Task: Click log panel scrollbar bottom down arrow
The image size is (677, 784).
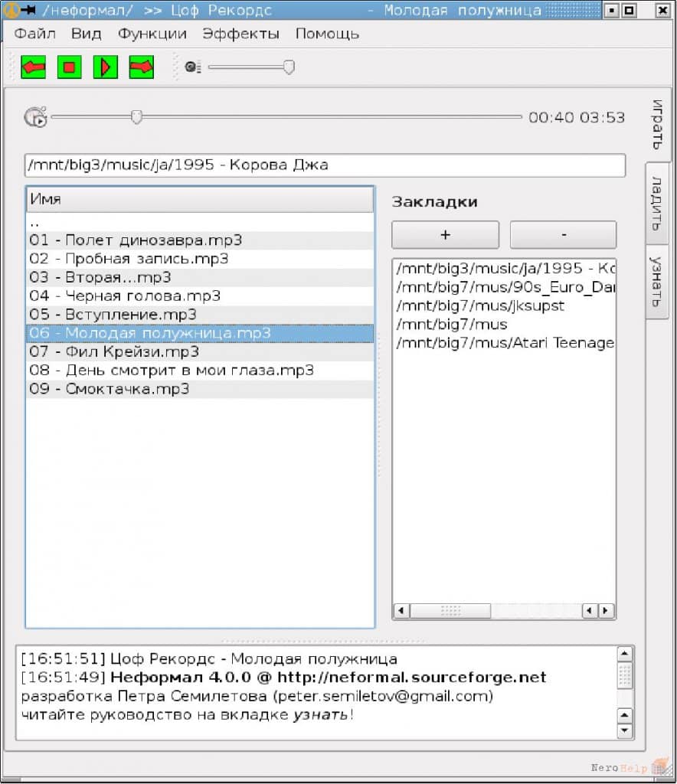Action: (x=624, y=730)
